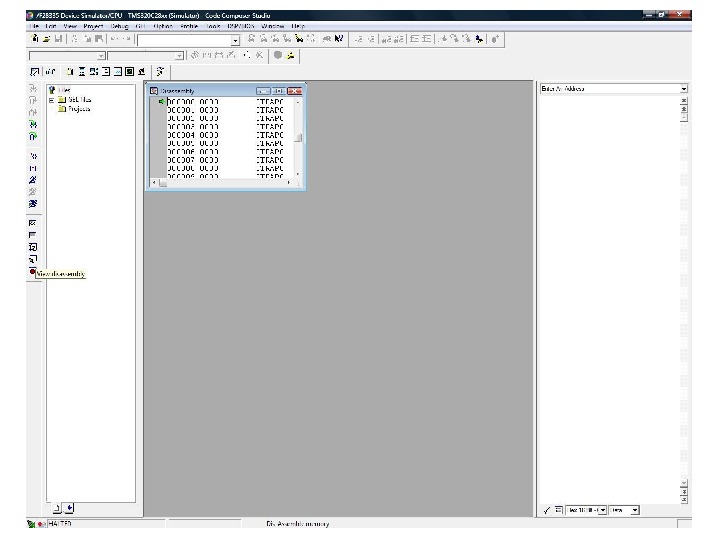Open the GEL menu
Viewport: 720px width, 540px height.
pos(141,26)
